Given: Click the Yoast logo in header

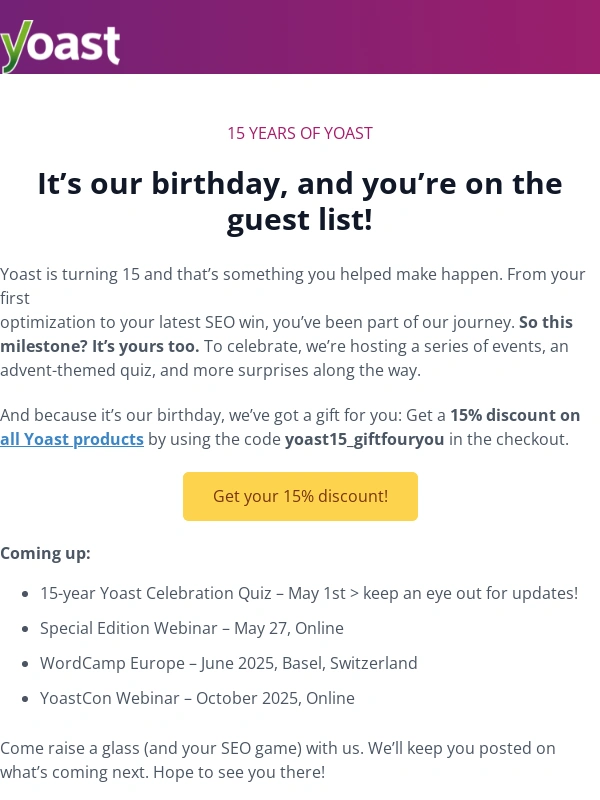Looking at the screenshot, I should pos(60,45).
